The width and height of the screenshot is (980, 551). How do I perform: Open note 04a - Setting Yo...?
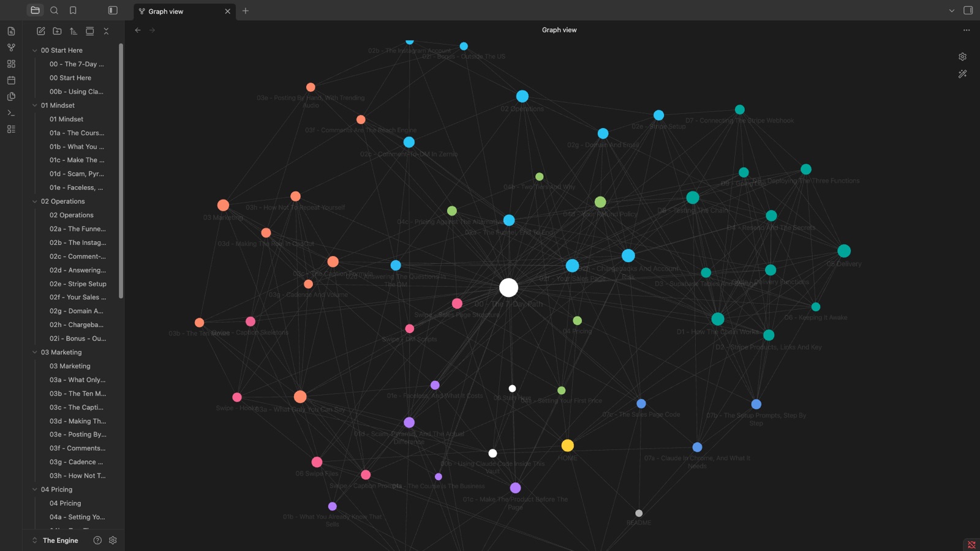77,517
